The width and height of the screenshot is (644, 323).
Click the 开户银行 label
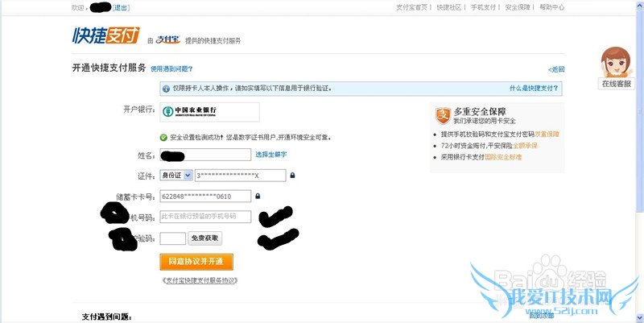pos(139,110)
